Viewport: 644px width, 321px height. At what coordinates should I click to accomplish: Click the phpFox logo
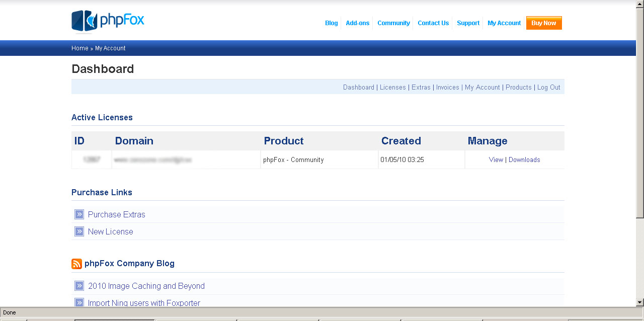108,21
